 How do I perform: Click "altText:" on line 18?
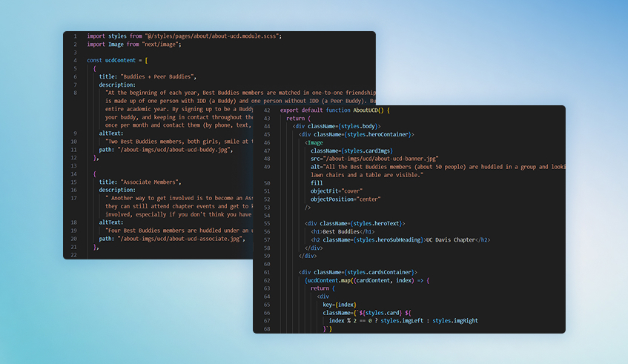[x=111, y=222]
